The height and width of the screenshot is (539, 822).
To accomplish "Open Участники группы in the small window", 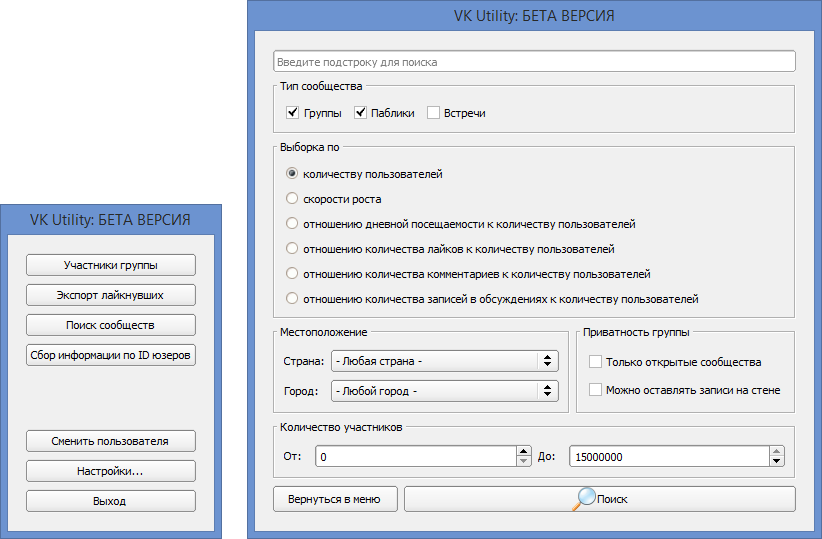I will tap(111, 265).
